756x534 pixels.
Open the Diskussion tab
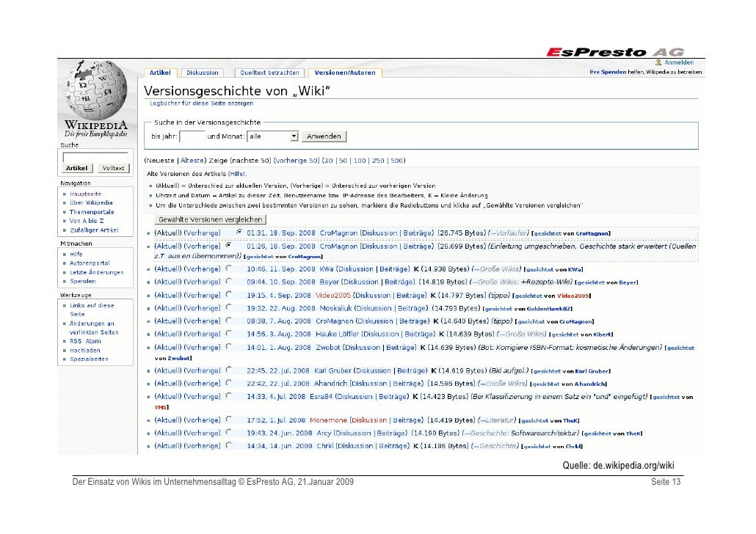pos(203,73)
